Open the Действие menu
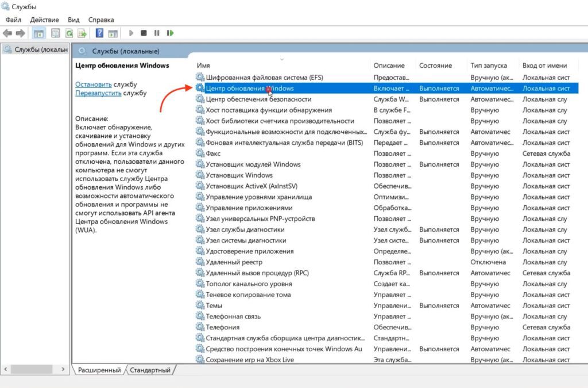The width and height of the screenshot is (588, 388). point(44,20)
